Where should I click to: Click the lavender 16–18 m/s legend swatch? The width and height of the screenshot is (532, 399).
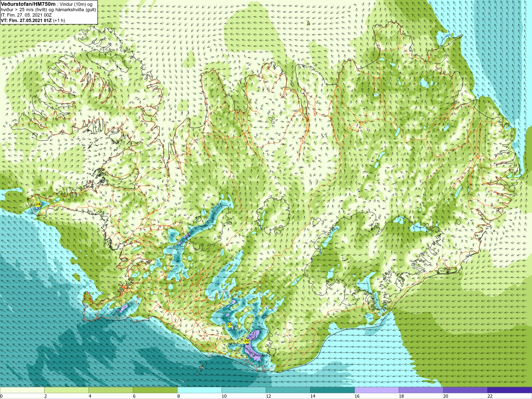click(377, 390)
